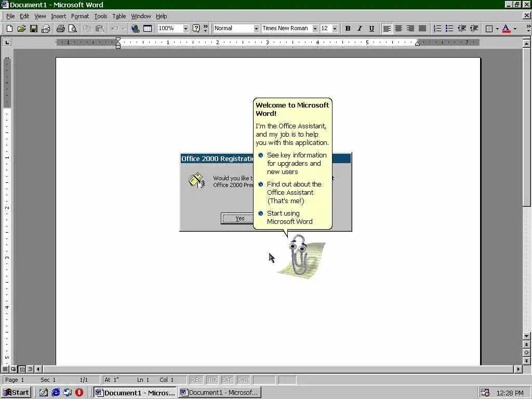The width and height of the screenshot is (532, 399).
Task: Show more Standard toolbar buttons chevron
Action: pyautogui.click(x=206, y=29)
